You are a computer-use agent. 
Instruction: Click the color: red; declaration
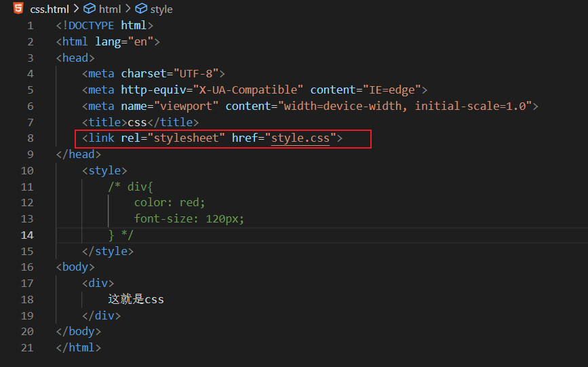[x=170, y=203]
